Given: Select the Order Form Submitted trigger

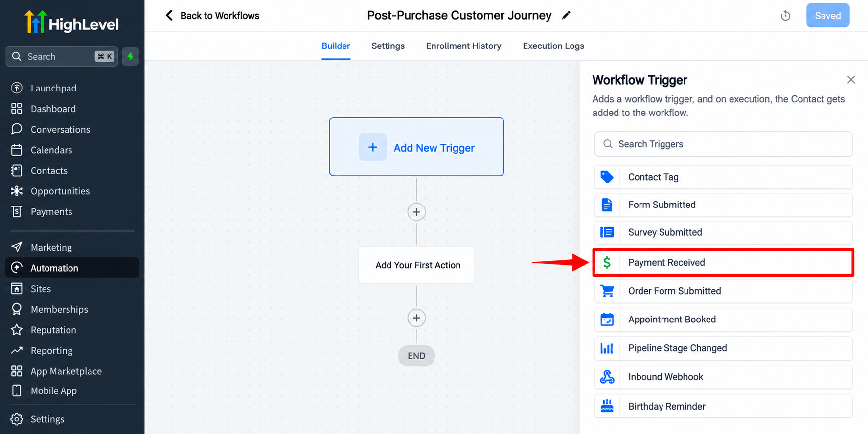Looking at the screenshot, I should [x=723, y=291].
